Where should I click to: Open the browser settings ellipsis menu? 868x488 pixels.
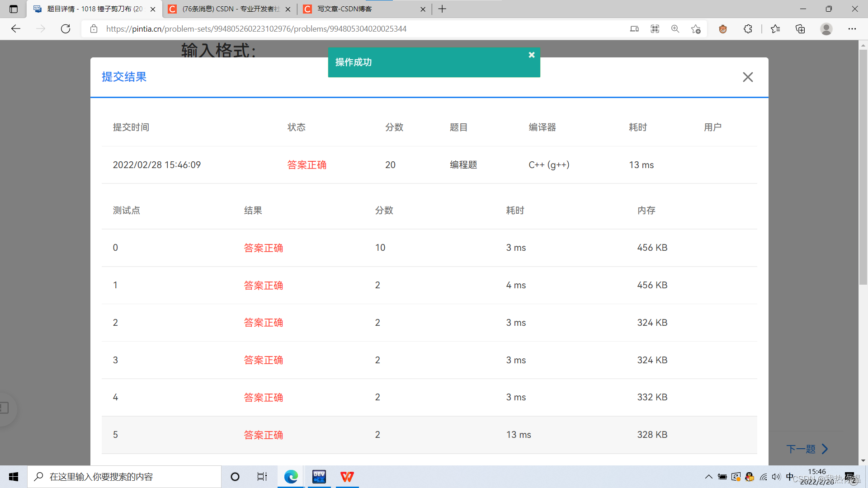[853, 28]
